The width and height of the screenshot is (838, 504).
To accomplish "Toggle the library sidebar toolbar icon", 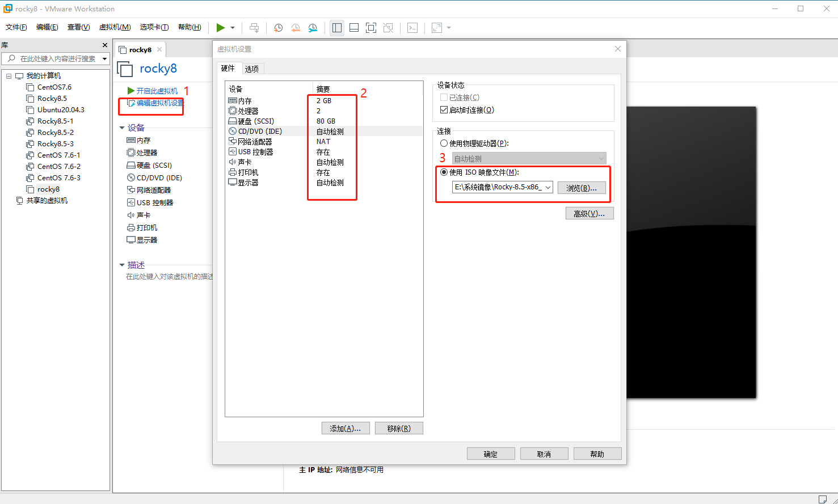I will click(337, 28).
